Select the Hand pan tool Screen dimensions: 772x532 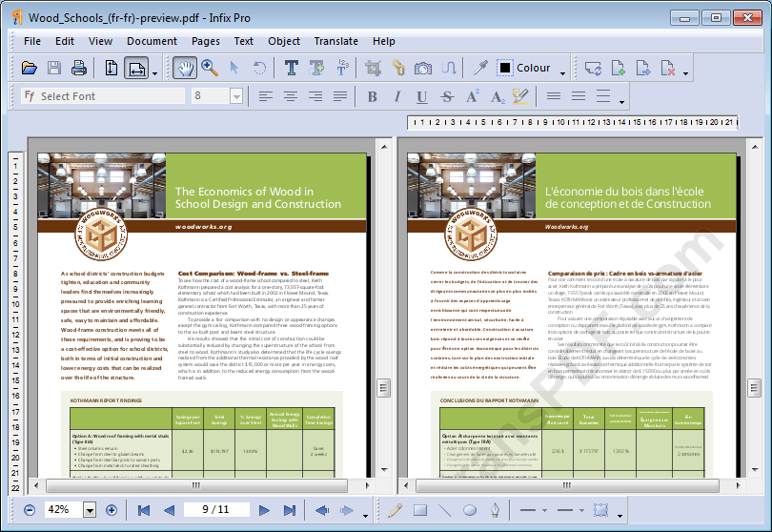click(x=184, y=68)
